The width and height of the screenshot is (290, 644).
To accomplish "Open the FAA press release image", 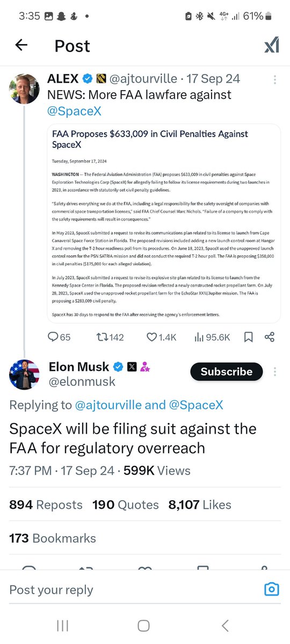I will click(164, 223).
